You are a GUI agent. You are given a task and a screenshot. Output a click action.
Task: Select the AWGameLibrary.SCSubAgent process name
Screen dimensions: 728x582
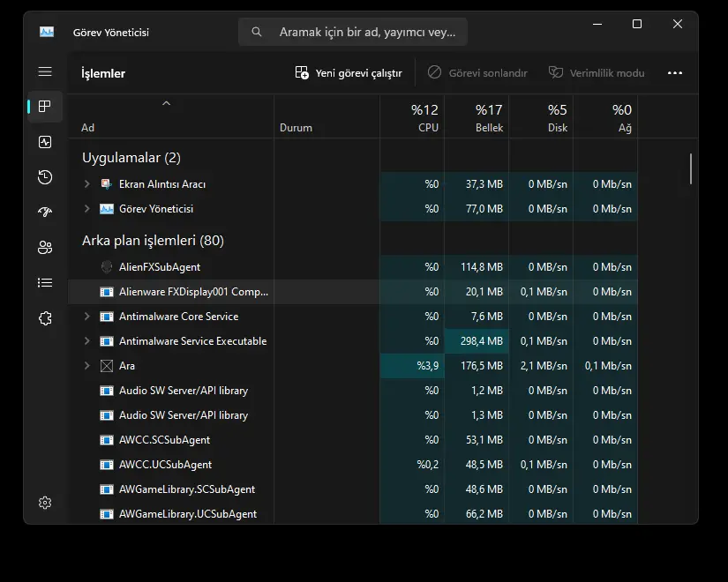pos(187,489)
